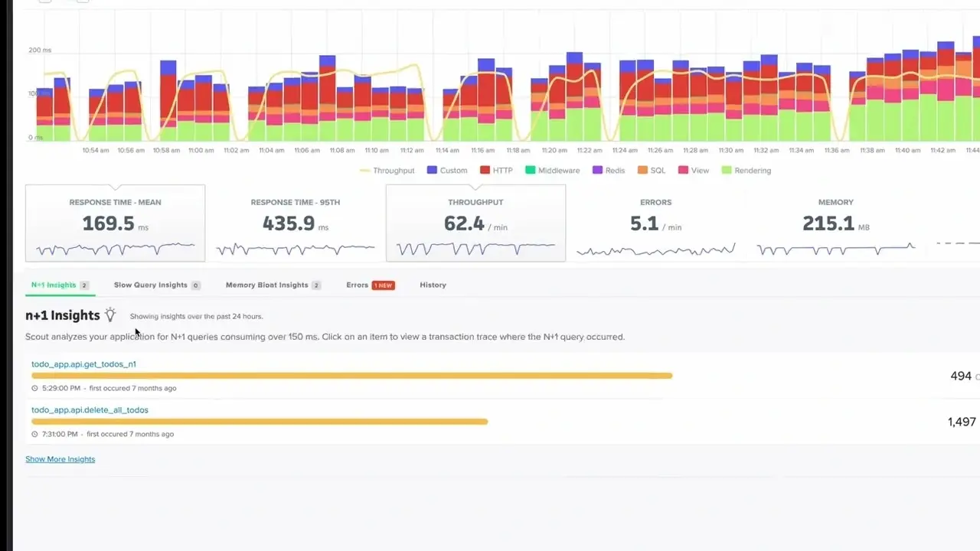Click the lightbulb icon next to n+1 Insights
The image size is (980, 551).
tap(110, 315)
